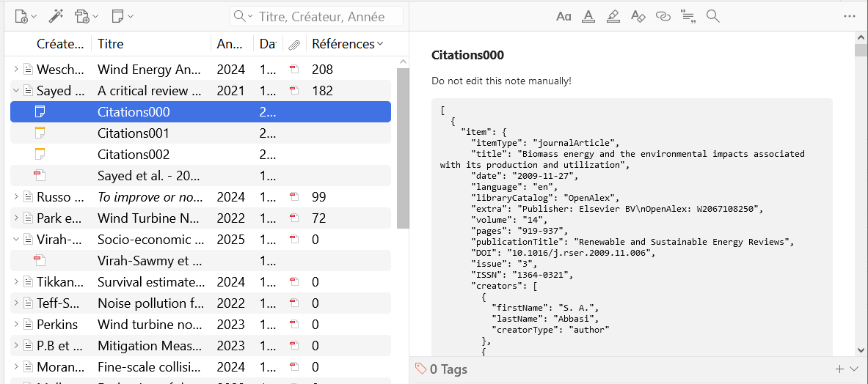Open the add attachment menu
Screen dimensions: 868x384
click(x=87, y=16)
